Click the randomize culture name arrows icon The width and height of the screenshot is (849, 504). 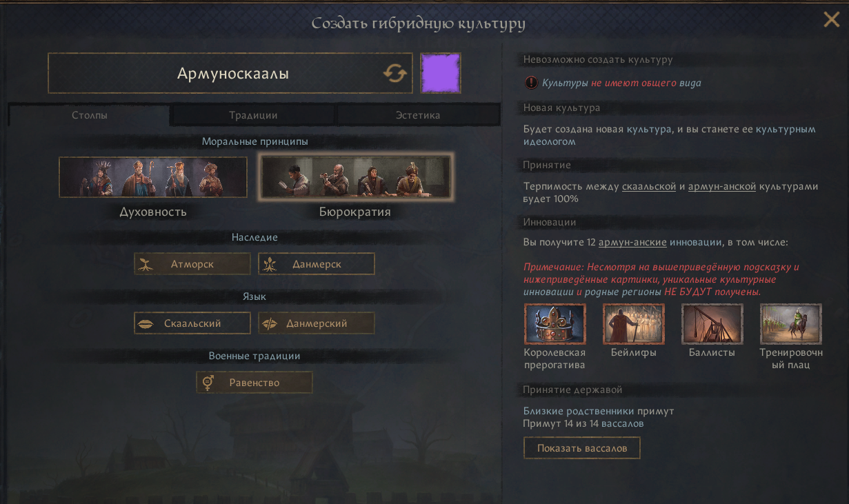(395, 73)
